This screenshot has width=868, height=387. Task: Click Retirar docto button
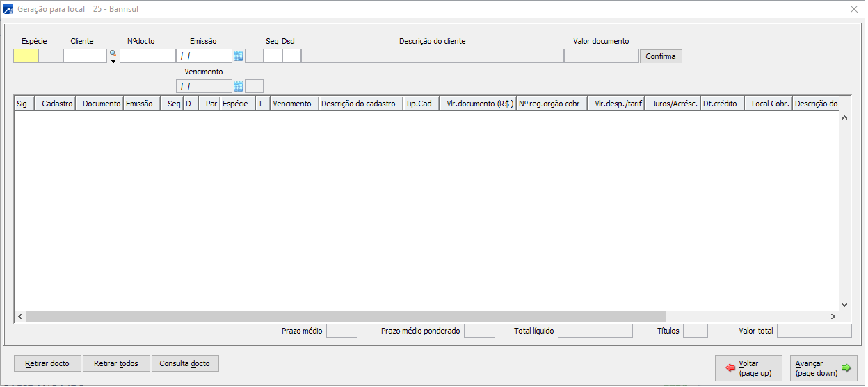(x=47, y=363)
